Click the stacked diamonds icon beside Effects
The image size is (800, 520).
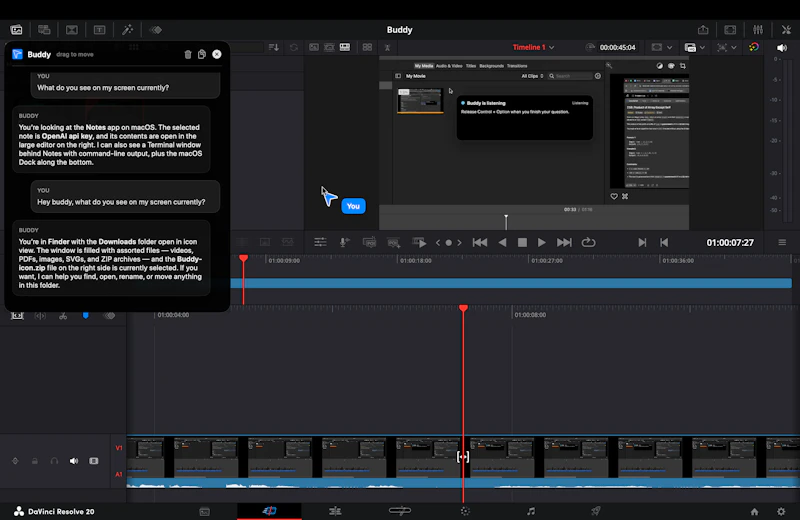[x=156, y=30]
